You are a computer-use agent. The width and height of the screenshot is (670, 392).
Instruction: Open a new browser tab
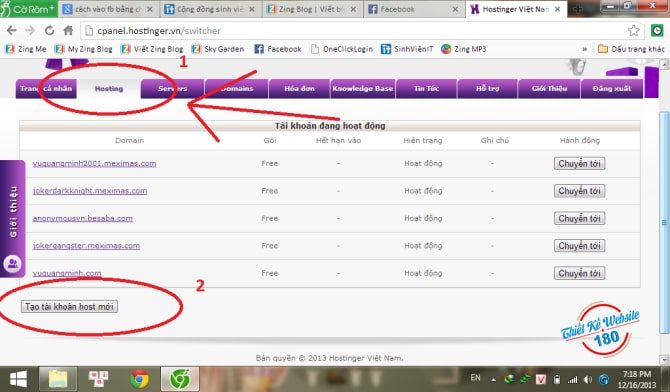pyautogui.click(x=578, y=9)
